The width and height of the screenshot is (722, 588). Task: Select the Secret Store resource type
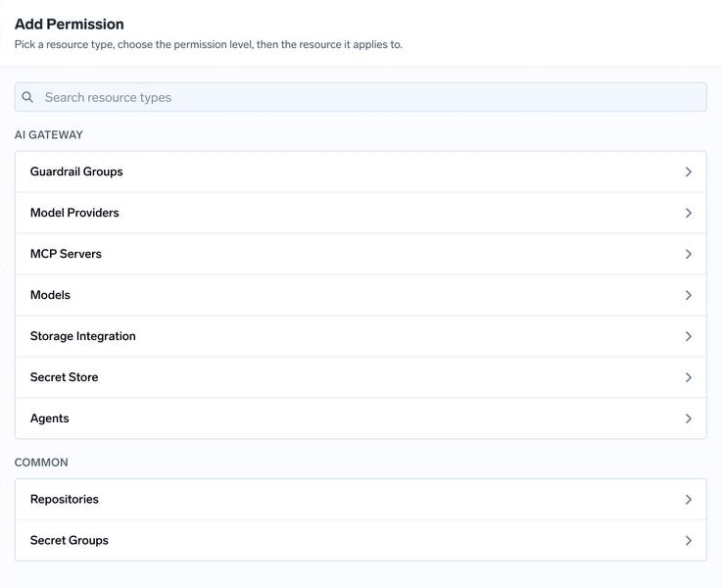pyautogui.click(x=361, y=377)
